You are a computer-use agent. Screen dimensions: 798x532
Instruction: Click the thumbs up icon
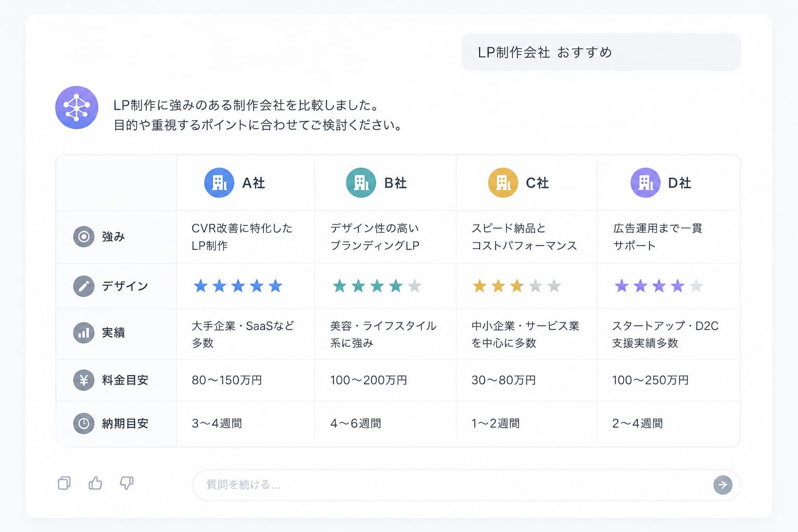96,483
